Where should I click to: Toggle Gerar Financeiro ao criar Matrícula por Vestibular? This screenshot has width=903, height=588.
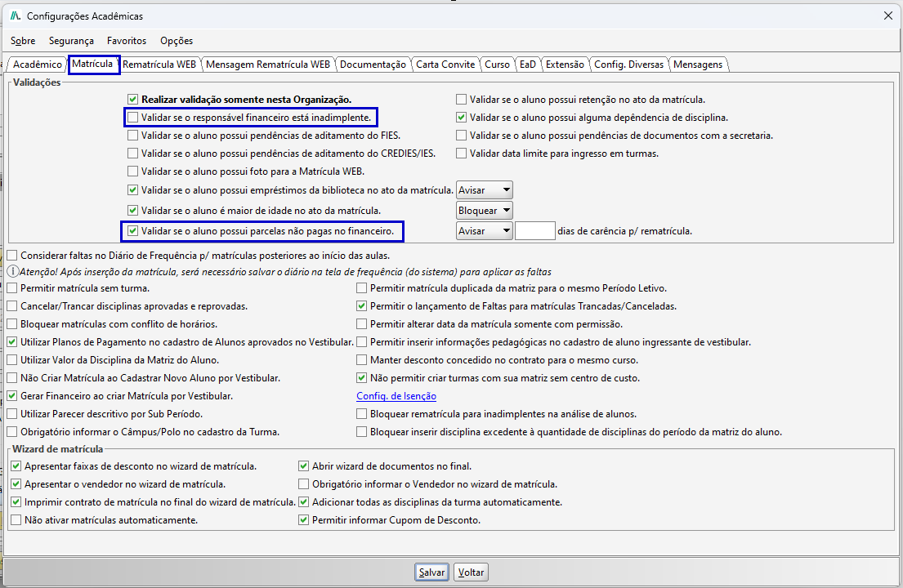(12, 396)
